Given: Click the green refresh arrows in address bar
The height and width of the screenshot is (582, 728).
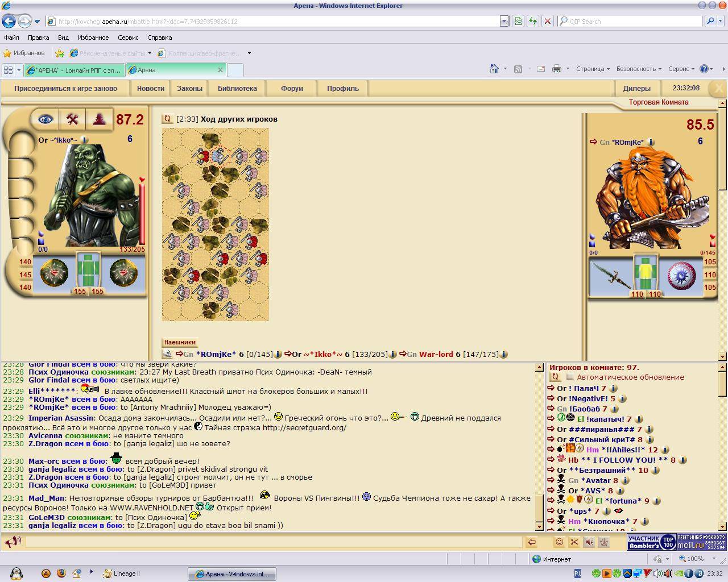Looking at the screenshot, I should 532,21.
